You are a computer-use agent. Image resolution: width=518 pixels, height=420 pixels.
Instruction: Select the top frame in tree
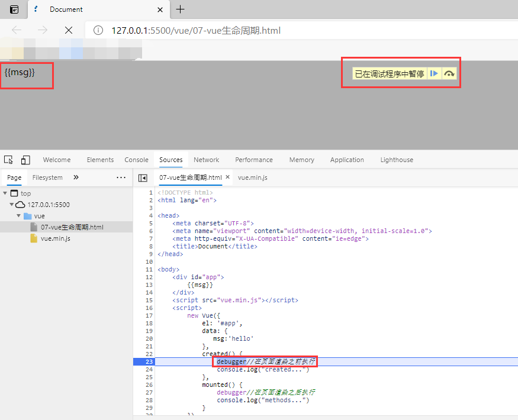tap(26, 193)
